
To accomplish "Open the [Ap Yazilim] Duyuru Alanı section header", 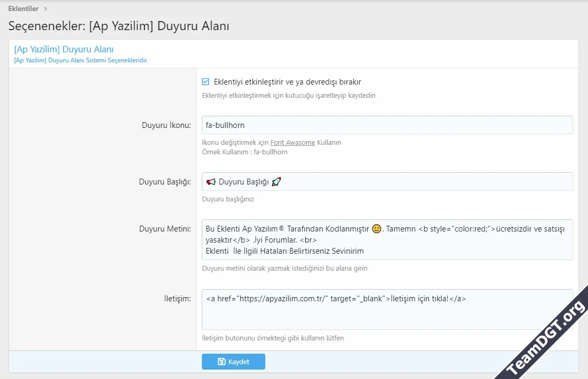I will [x=63, y=49].
